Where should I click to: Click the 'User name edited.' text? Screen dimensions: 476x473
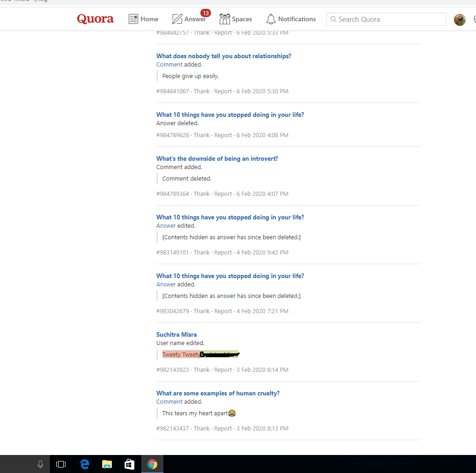tap(181, 343)
